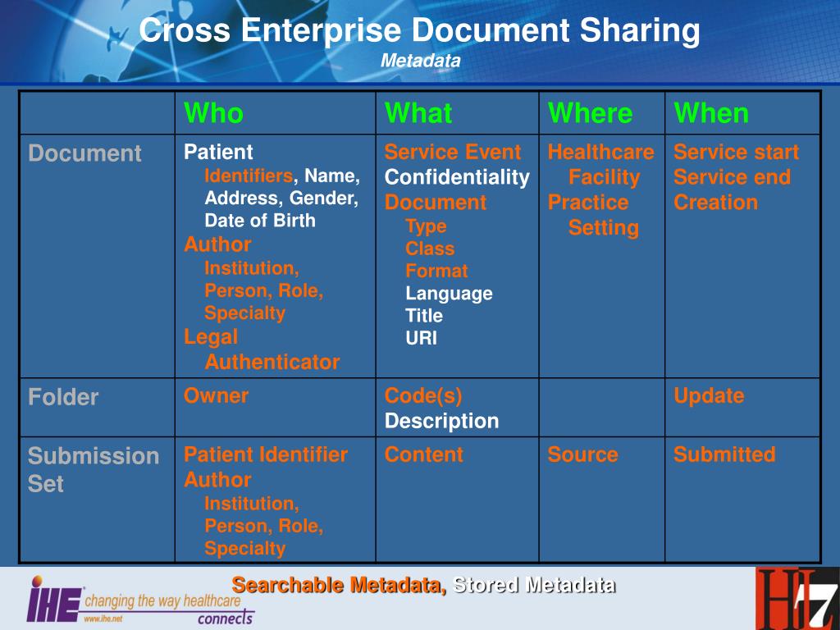Click the "Title" sub-item

pyautogui.click(x=424, y=316)
